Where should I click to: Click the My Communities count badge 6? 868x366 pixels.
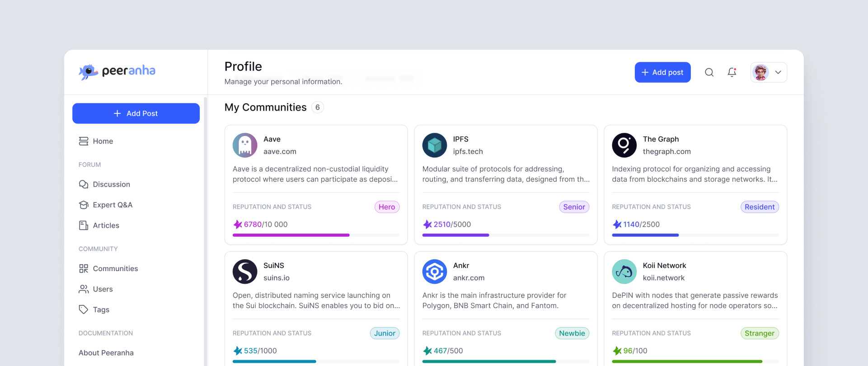[318, 107]
